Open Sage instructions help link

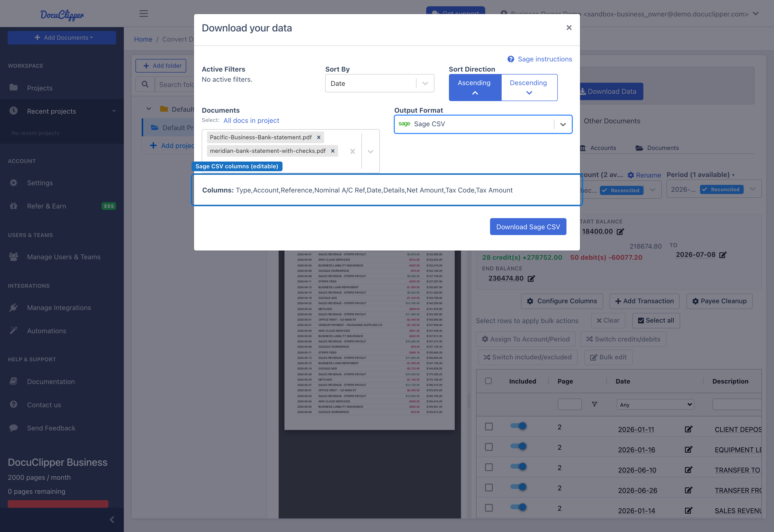pyautogui.click(x=539, y=59)
